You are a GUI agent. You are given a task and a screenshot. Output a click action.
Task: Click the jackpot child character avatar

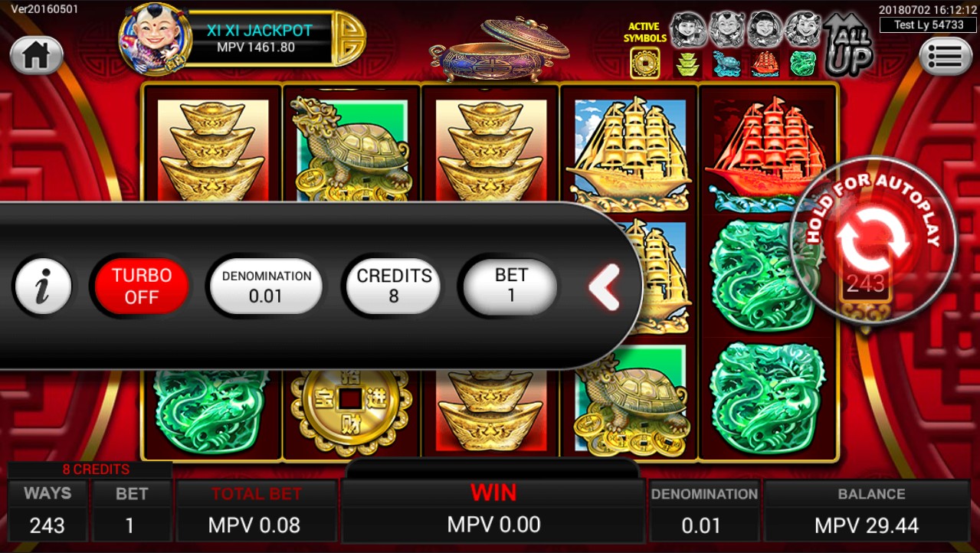[x=155, y=38]
